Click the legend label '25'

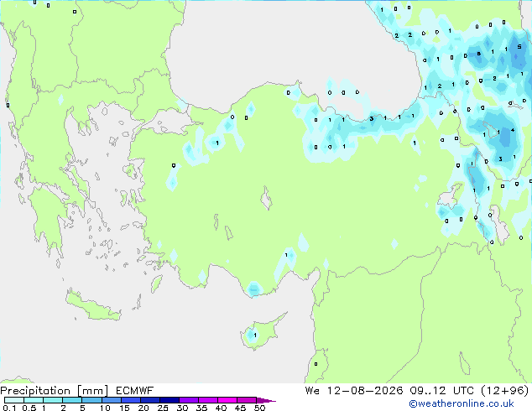pos(163,408)
